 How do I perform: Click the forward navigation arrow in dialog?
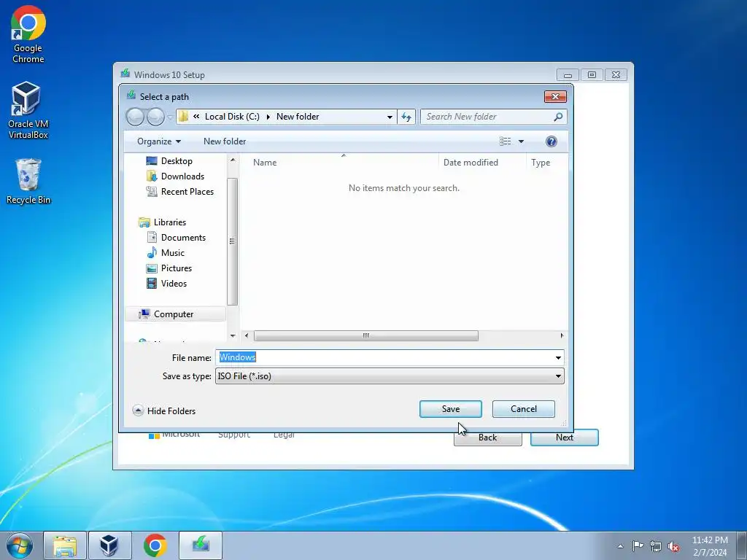click(x=155, y=117)
